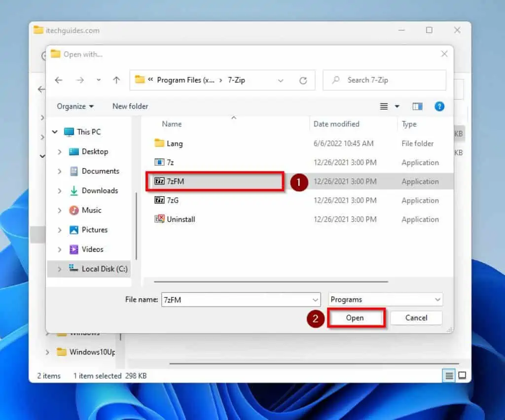This screenshot has width=505, height=420.
Task: Refresh the 7-Zip folder view
Action: (x=303, y=80)
